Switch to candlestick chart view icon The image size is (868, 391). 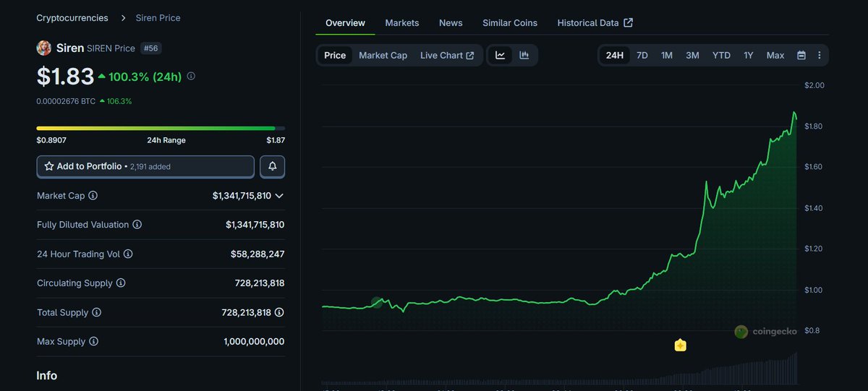[x=524, y=55]
